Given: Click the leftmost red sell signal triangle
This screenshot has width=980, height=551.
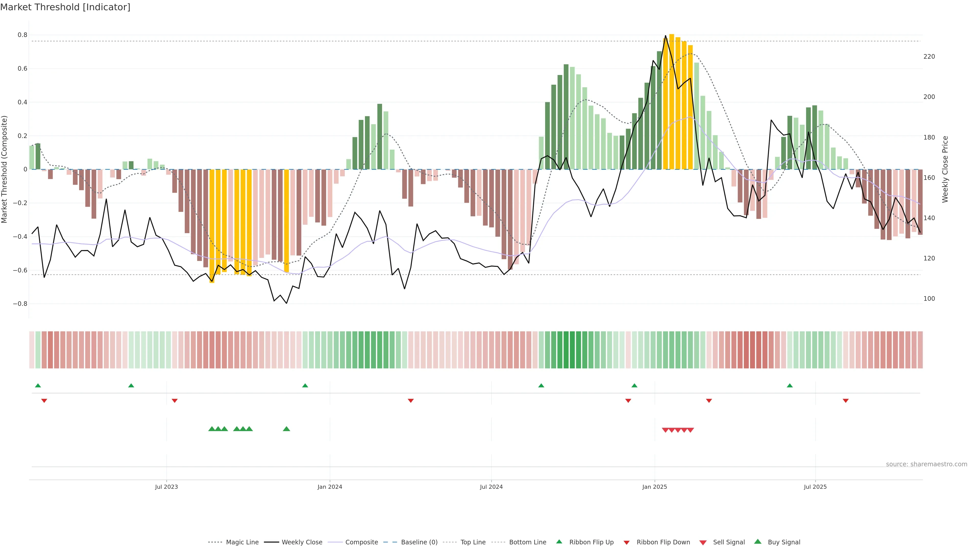Looking at the screenshot, I should 665,430.
